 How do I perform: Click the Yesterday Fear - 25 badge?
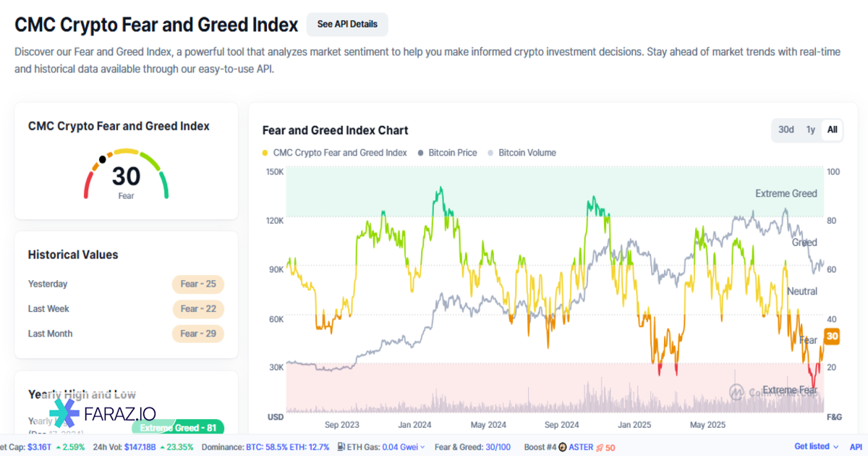(198, 284)
